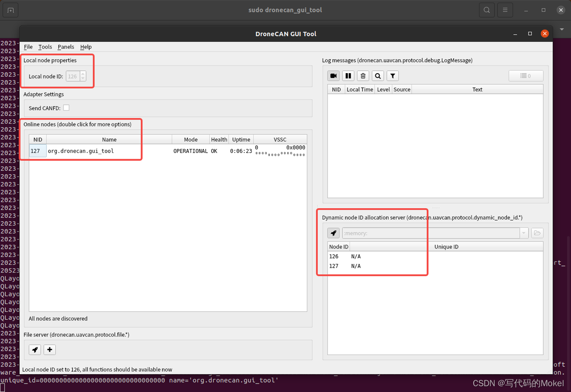Image resolution: width=571 pixels, height=392 pixels.
Task: Click the Unique ID column header
Action: [x=447, y=247]
